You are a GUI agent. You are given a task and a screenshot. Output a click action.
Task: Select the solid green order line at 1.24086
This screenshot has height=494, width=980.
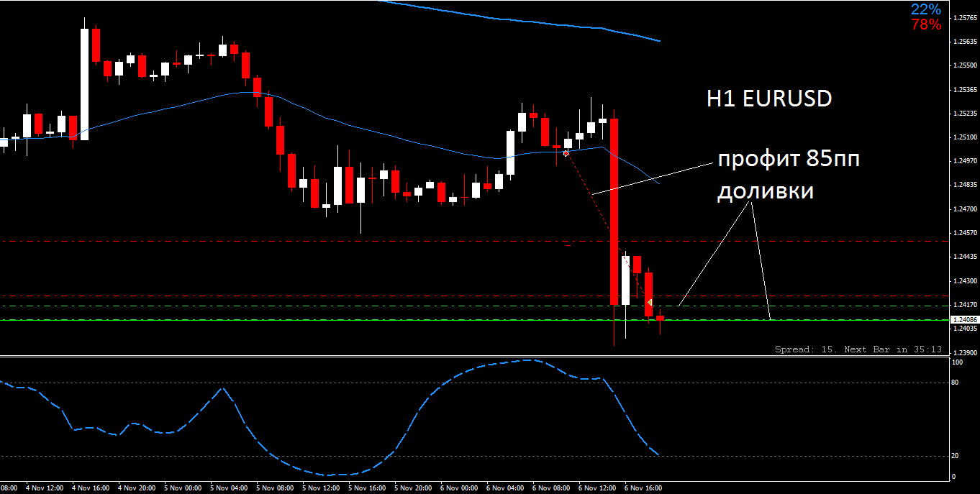pyautogui.click(x=475, y=320)
